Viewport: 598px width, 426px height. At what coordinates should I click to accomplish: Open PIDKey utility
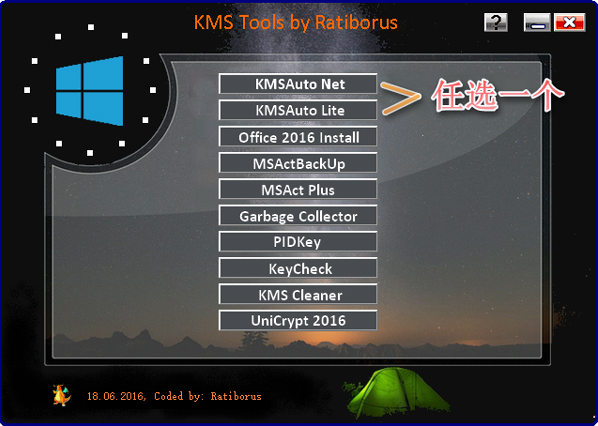(298, 242)
